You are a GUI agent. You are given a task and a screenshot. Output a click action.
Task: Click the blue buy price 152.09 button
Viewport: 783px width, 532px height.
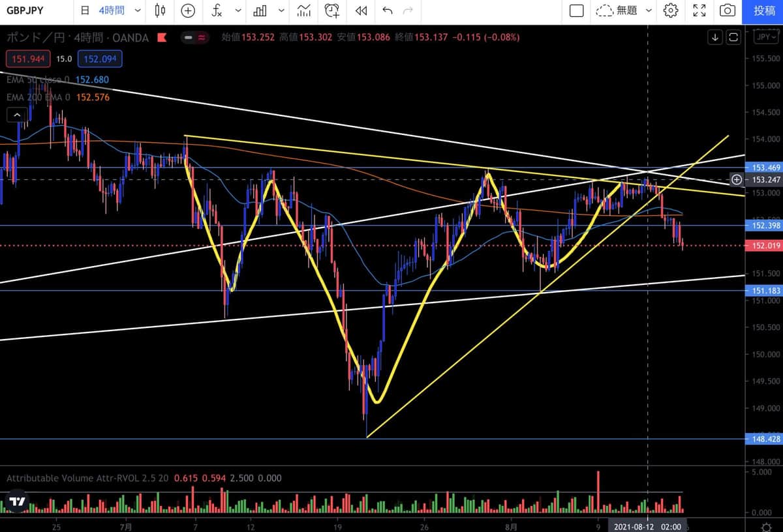click(x=99, y=59)
